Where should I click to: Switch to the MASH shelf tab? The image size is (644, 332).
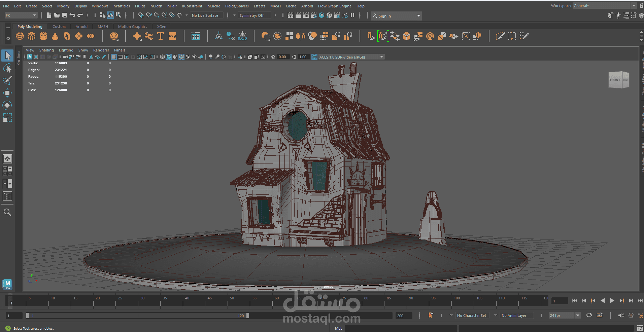click(103, 26)
